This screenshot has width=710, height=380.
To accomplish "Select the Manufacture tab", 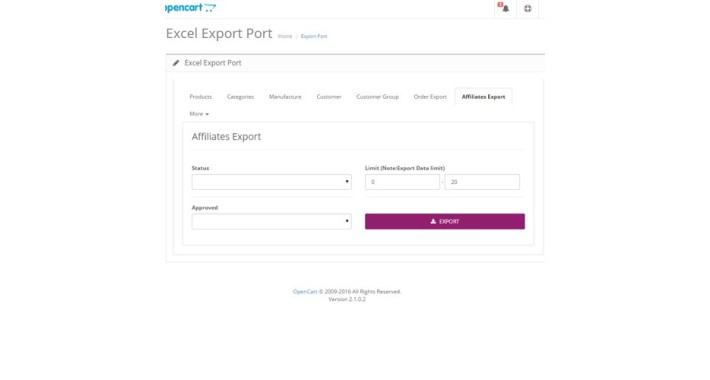I will [x=285, y=96].
